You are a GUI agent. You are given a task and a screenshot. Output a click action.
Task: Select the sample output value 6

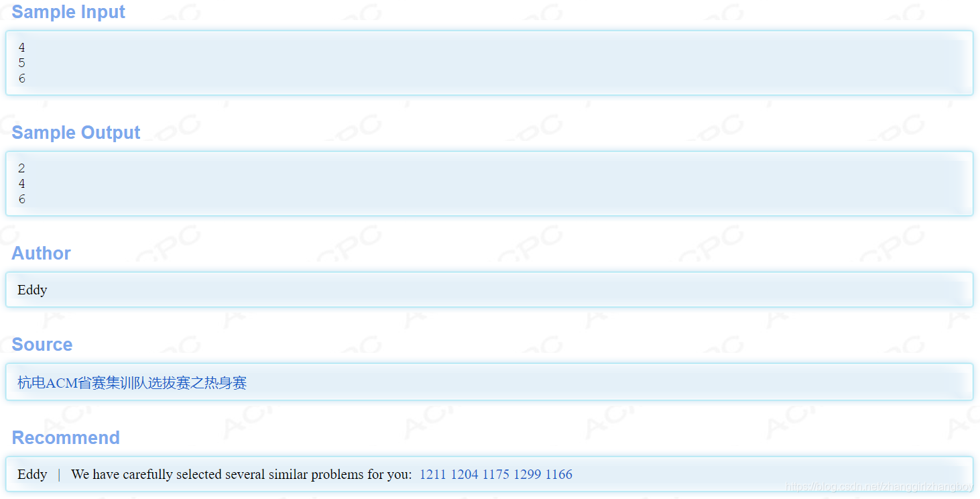(22, 199)
